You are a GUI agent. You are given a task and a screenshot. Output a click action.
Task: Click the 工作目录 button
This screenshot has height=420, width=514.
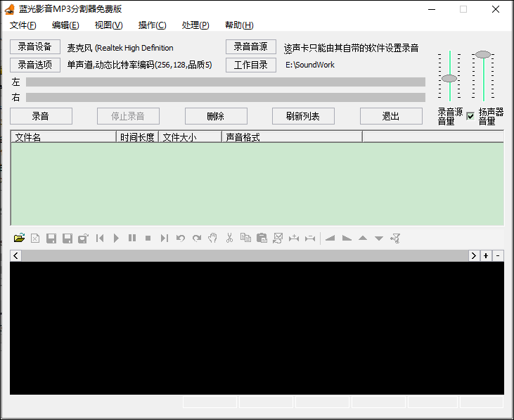point(251,65)
